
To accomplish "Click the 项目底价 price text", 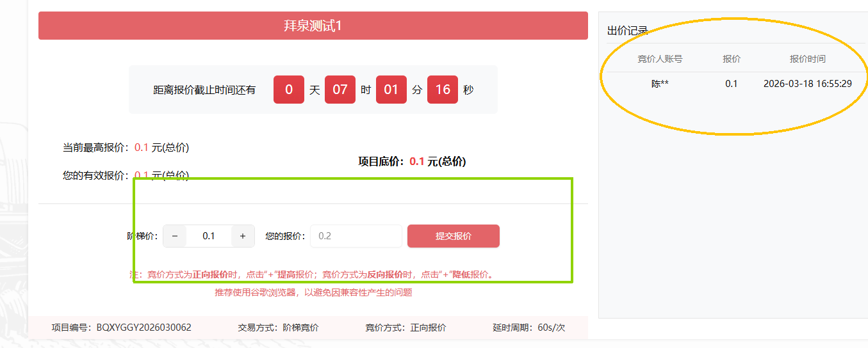I will point(412,162).
